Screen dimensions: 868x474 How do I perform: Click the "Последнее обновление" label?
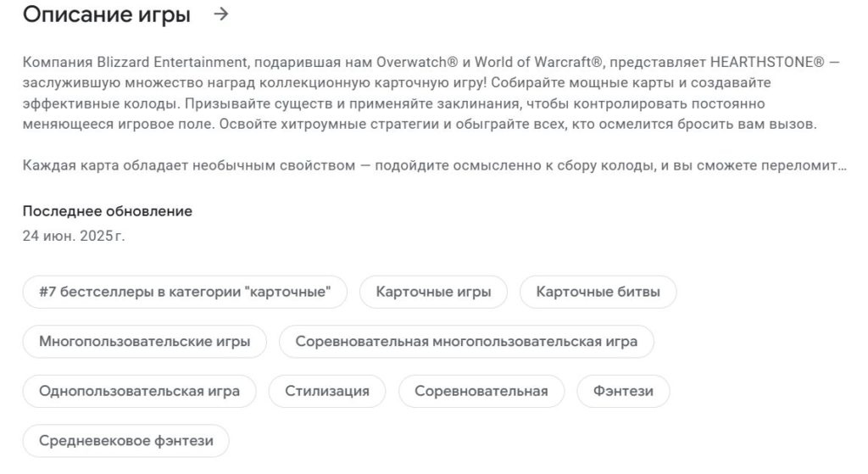tap(108, 211)
